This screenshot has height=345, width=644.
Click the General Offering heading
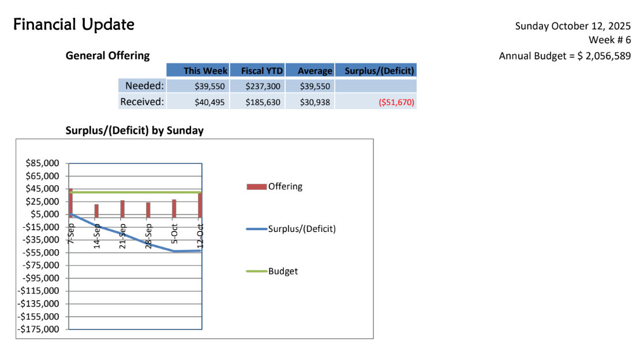[x=107, y=56]
